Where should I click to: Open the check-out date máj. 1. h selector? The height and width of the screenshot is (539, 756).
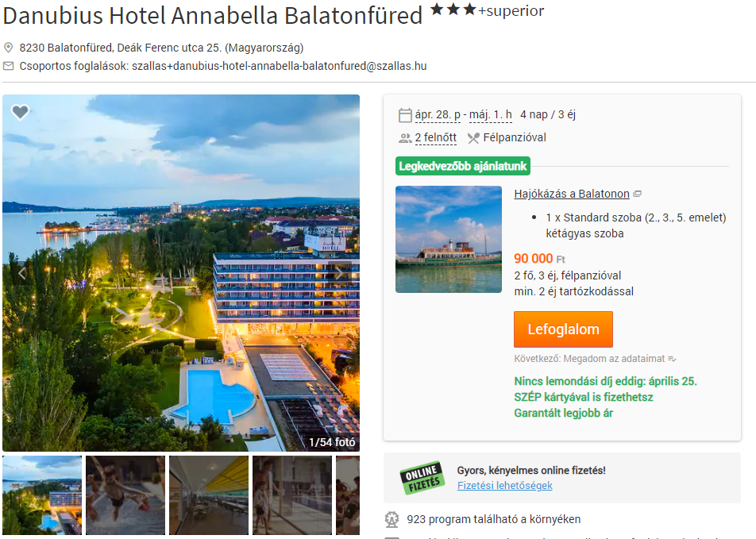pos(490,115)
